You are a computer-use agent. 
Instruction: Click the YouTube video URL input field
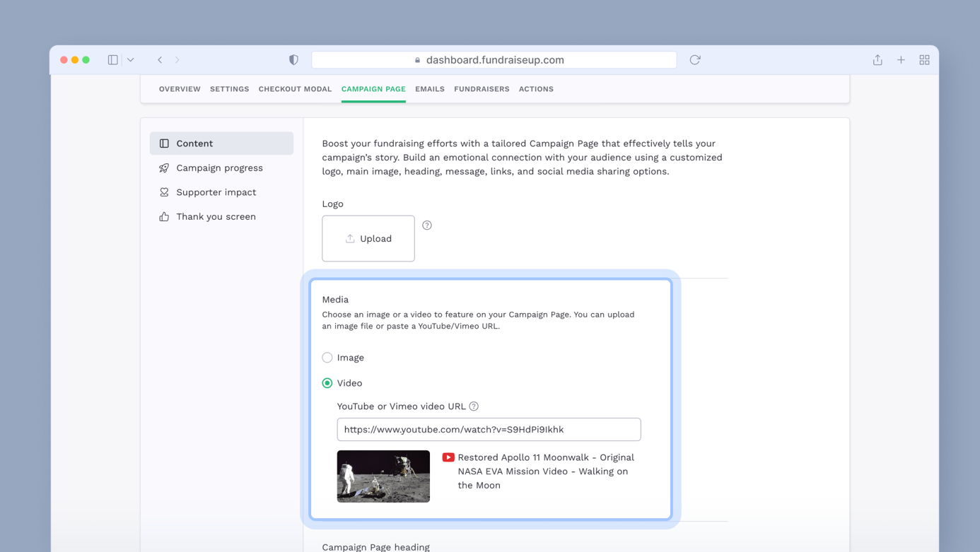tap(489, 430)
